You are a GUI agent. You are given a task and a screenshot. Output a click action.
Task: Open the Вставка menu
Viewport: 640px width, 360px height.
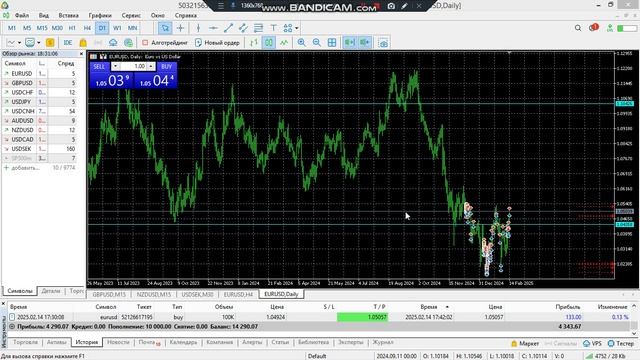click(68, 16)
